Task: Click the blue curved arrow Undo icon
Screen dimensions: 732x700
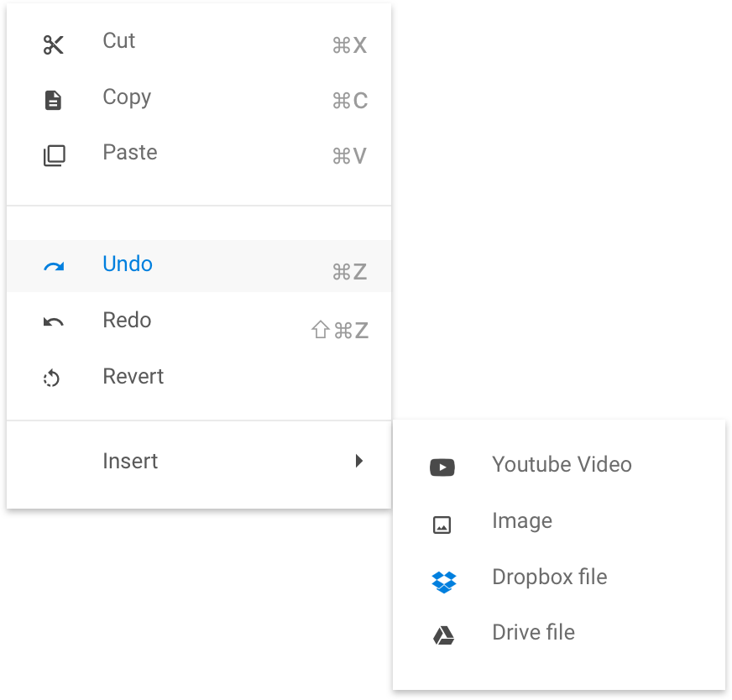Action: pyautogui.click(x=54, y=266)
